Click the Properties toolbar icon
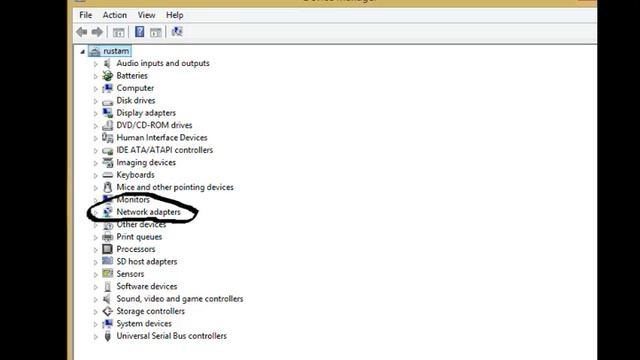Screen dimensions: 640x360 [156, 32]
